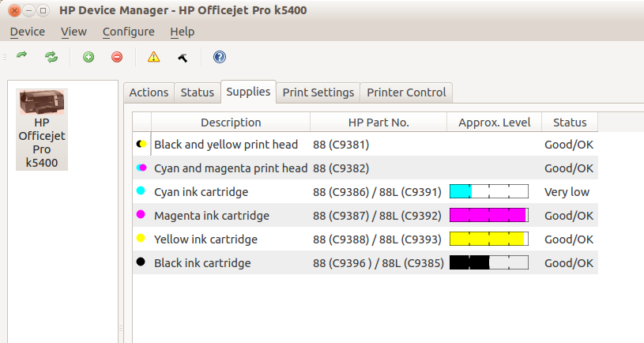This screenshot has width=644, height=343.
Task: Click the yellow ink level bar
Action: (489, 239)
